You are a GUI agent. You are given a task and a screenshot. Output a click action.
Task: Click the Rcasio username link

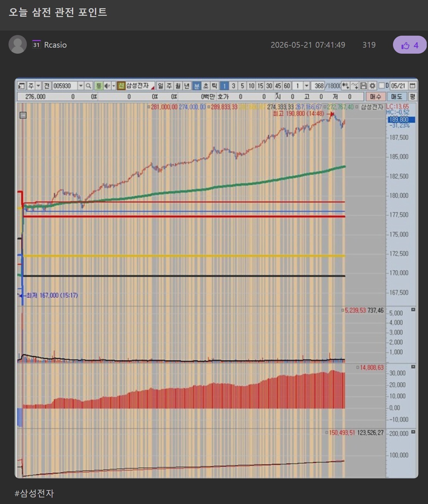(56, 45)
